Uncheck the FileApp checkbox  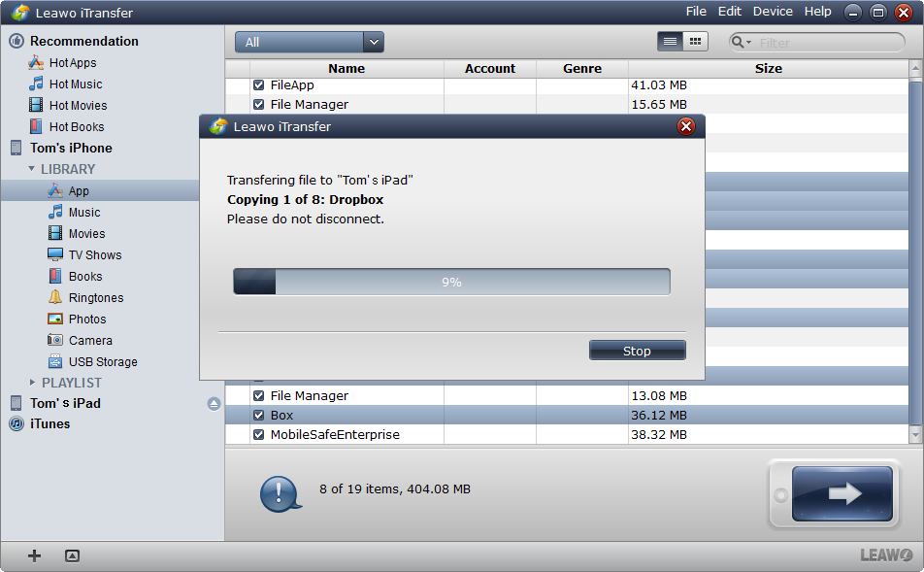259,84
